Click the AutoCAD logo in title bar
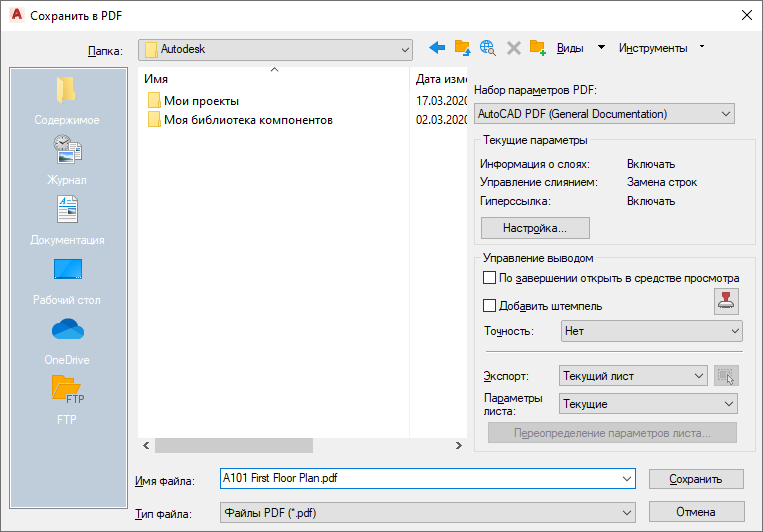This screenshot has height=532, width=763. (x=17, y=15)
